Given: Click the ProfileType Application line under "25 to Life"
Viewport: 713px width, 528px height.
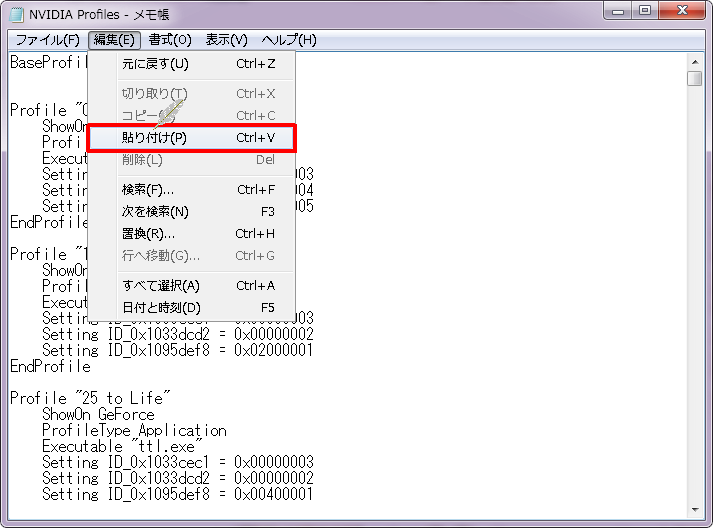Looking at the screenshot, I should [x=134, y=430].
